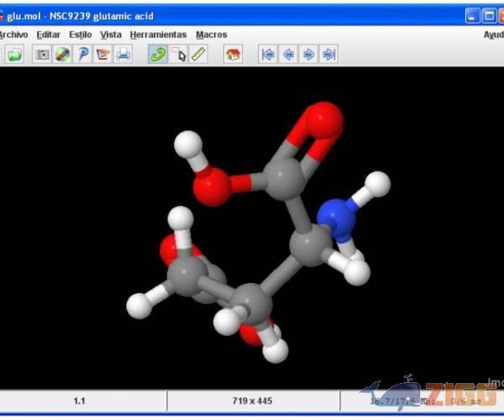This screenshot has width=504, height=420.
Task: Click the export image camera icon
Action: (42, 55)
